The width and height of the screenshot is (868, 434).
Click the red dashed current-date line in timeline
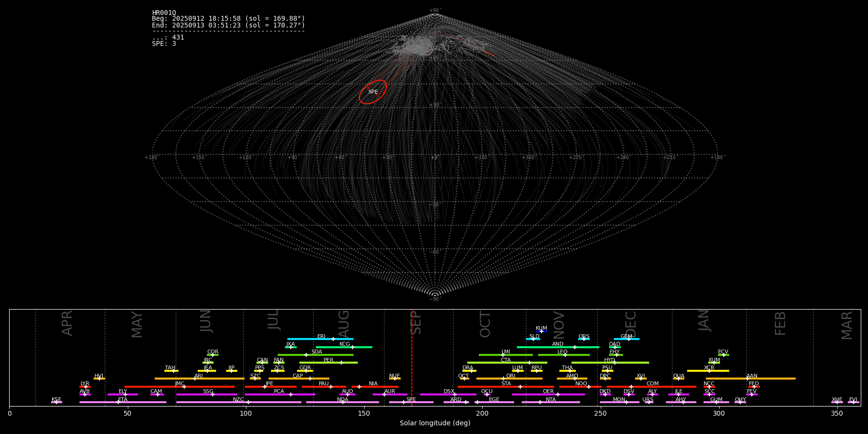tap(412, 357)
